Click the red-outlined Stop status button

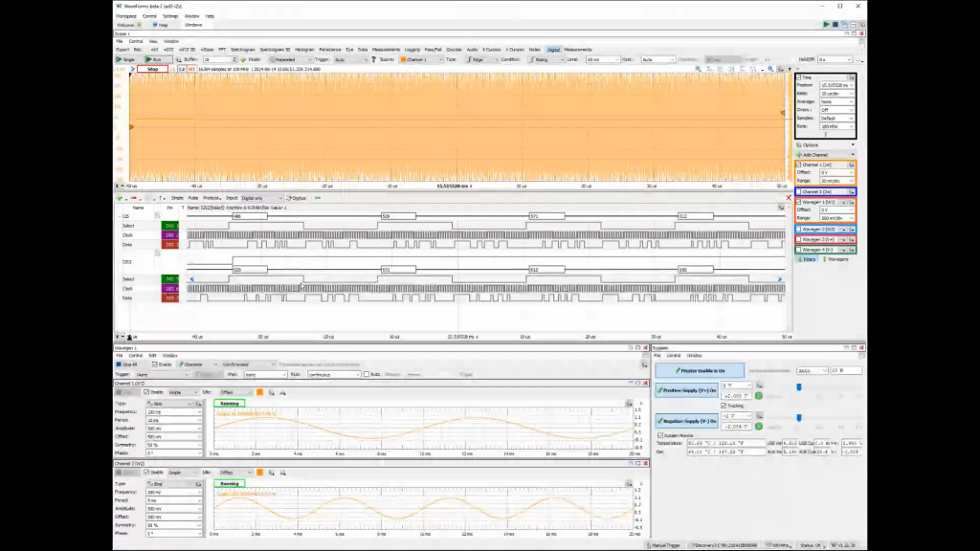[x=152, y=69]
